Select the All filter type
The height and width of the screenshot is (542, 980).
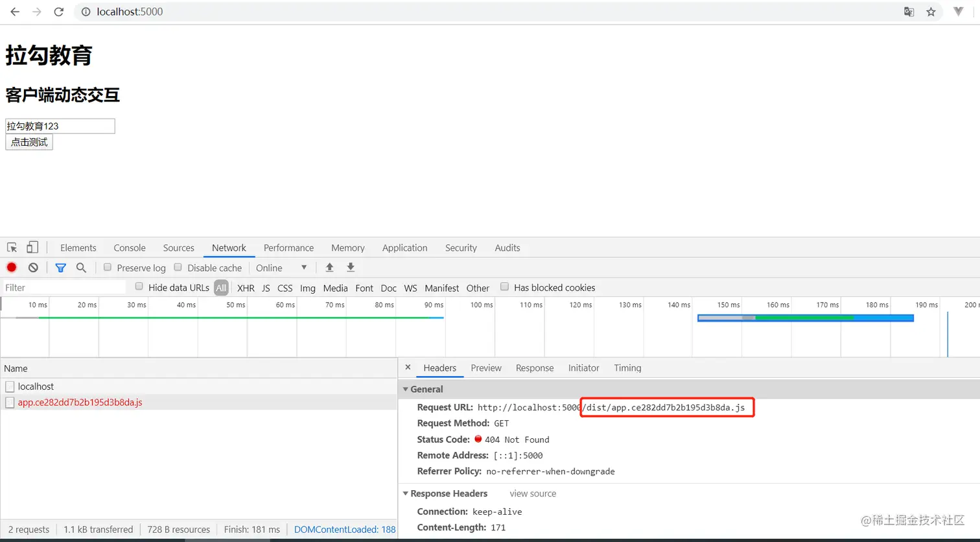point(221,288)
